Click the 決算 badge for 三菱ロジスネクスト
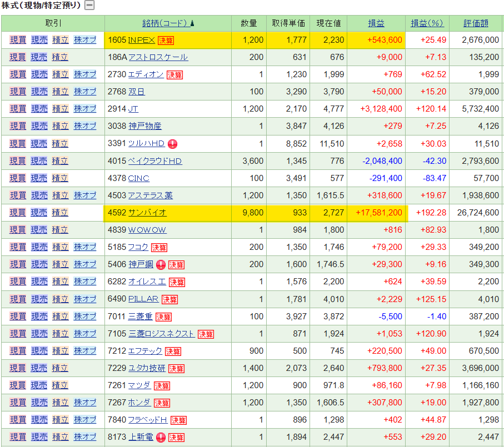The height and width of the screenshot is (447, 504). coord(206,334)
